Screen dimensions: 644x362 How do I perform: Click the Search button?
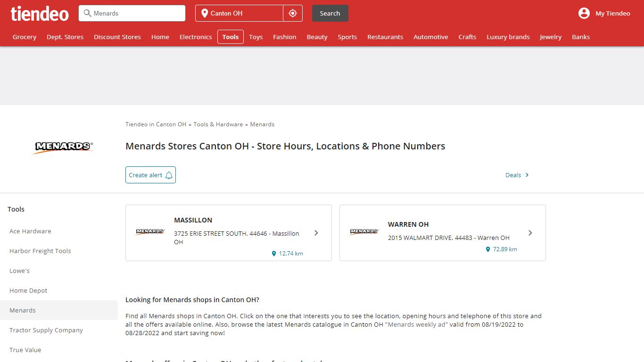point(330,13)
